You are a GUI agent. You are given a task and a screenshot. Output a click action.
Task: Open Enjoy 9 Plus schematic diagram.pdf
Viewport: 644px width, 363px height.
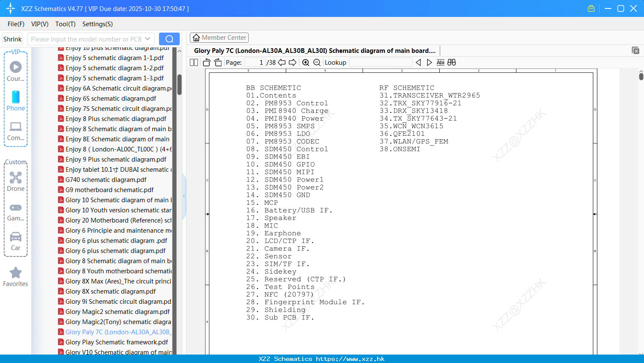[116, 159]
